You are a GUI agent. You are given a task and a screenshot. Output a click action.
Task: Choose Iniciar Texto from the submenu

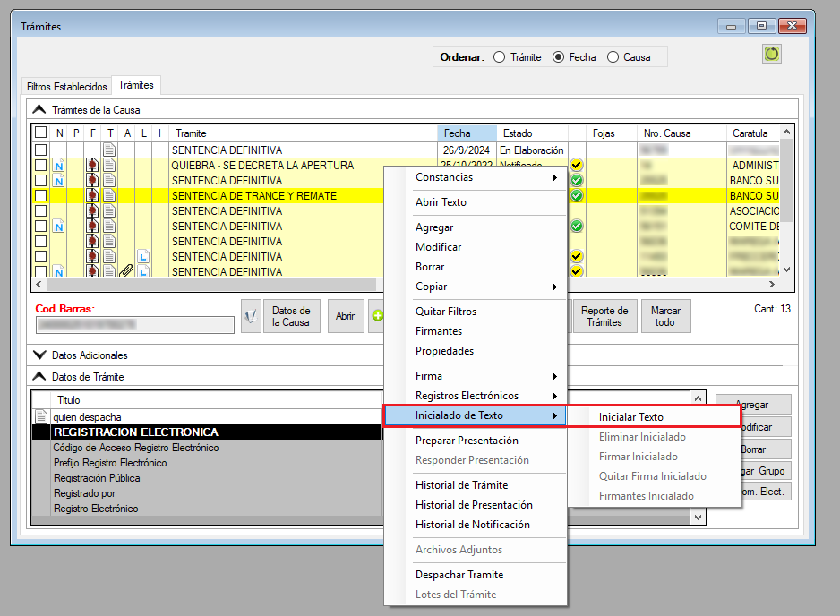click(630, 417)
